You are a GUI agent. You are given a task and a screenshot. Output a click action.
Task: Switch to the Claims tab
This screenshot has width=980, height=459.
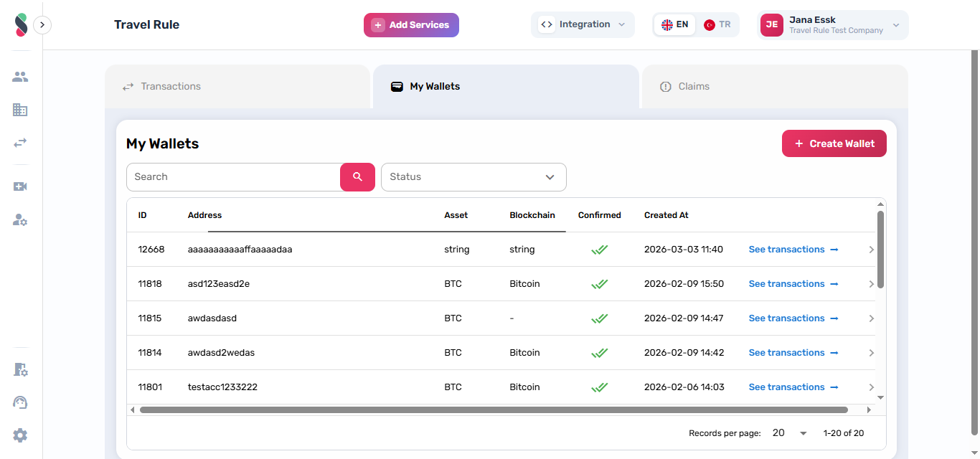click(775, 86)
